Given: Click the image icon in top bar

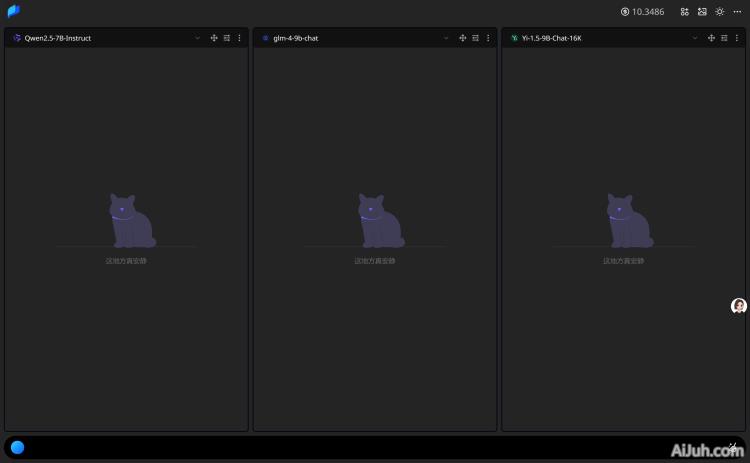Looking at the screenshot, I should 702,12.
